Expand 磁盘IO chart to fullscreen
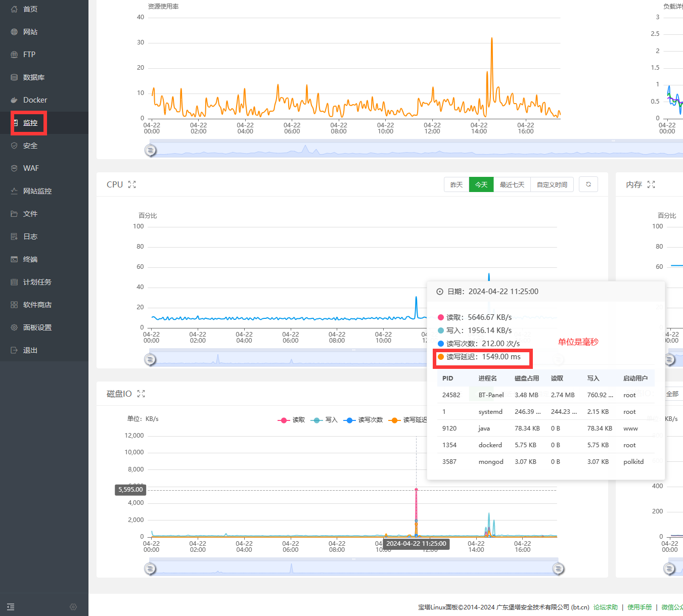 point(141,394)
